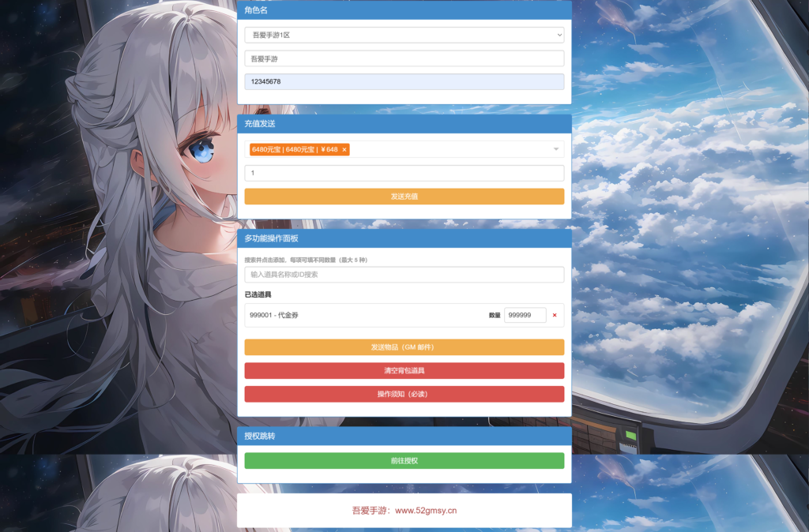This screenshot has height=532, width=809.
Task: Focus the 12345678 input field
Action: click(x=404, y=81)
